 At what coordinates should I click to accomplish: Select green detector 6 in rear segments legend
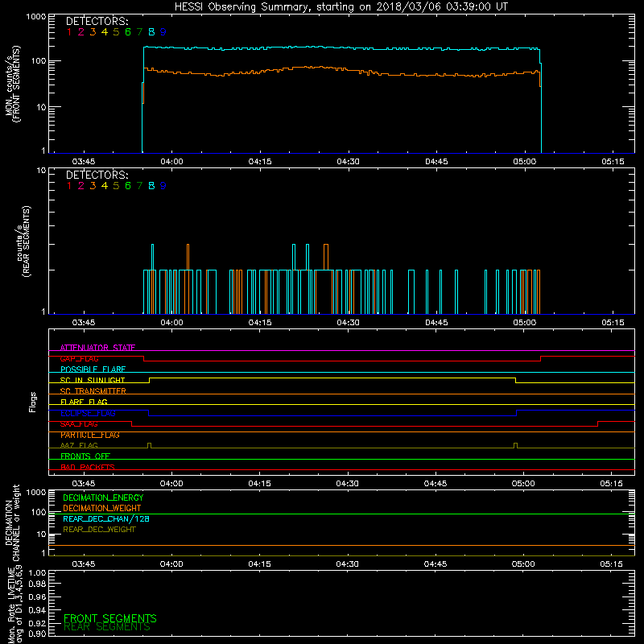128,186
